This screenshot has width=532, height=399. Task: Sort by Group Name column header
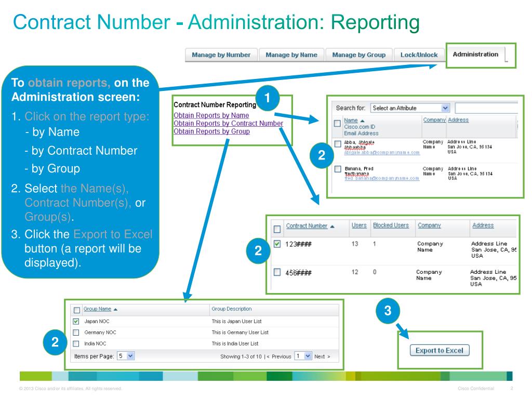pyautogui.click(x=97, y=309)
